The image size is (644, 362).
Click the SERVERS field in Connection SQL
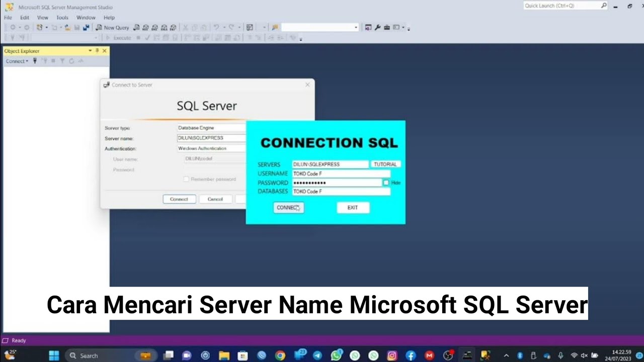click(331, 164)
